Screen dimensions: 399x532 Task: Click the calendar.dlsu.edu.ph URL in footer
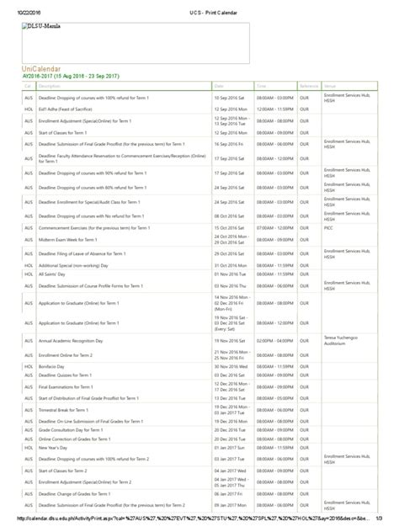coord(194,519)
